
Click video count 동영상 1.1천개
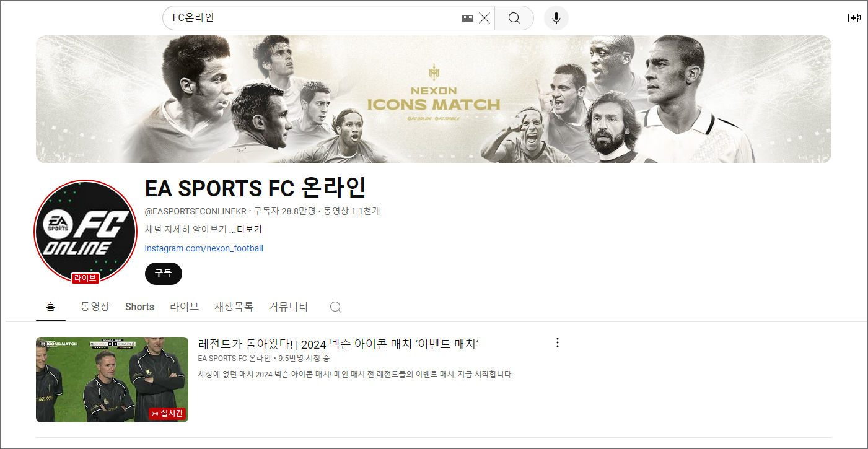[352, 211]
